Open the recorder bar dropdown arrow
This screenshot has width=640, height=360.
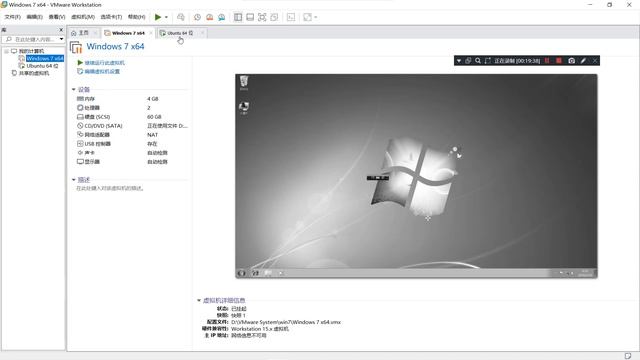pyautogui.click(x=459, y=60)
